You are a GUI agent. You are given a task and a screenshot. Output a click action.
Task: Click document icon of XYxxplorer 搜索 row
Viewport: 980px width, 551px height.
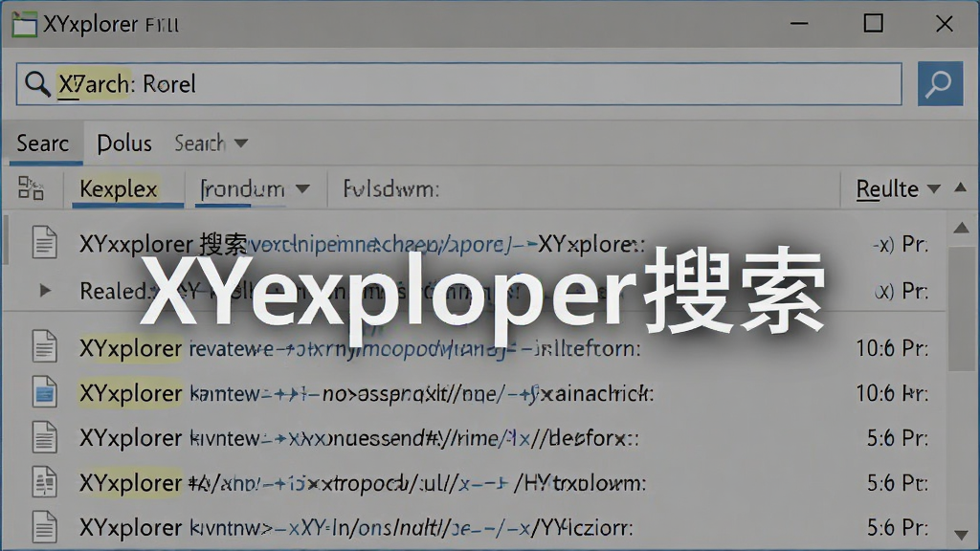tap(44, 242)
